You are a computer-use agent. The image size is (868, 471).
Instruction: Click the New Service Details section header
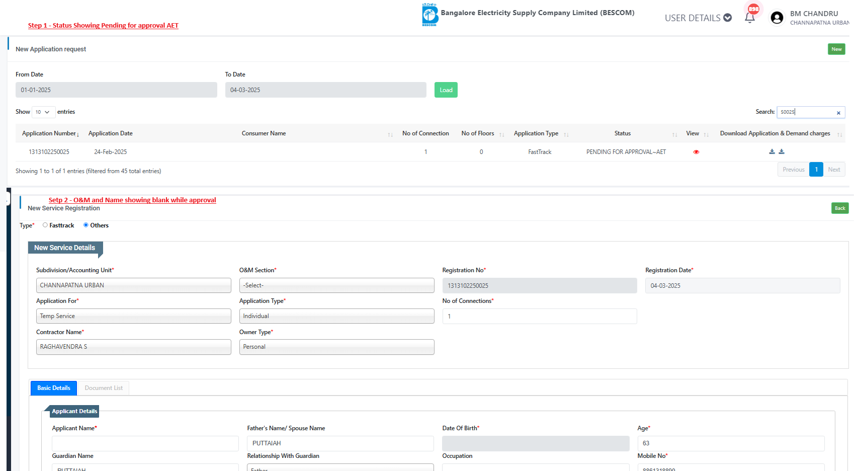click(x=65, y=248)
